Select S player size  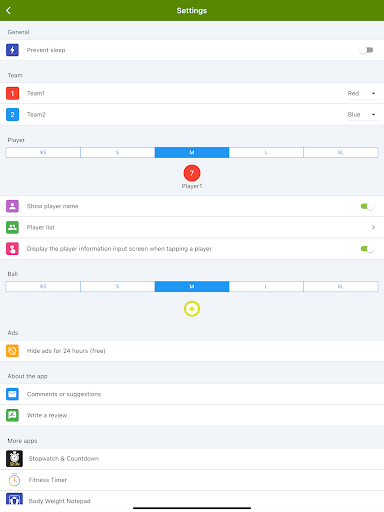[x=118, y=152]
